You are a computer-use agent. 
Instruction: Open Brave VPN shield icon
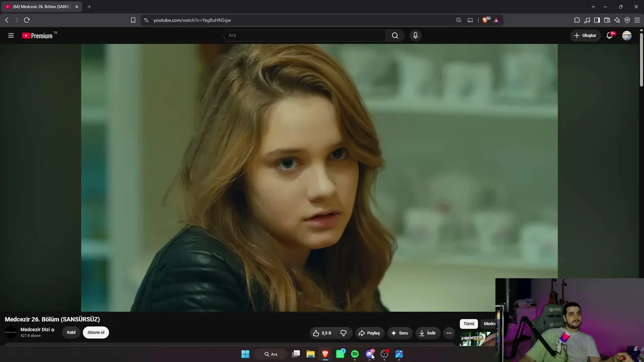click(627, 20)
